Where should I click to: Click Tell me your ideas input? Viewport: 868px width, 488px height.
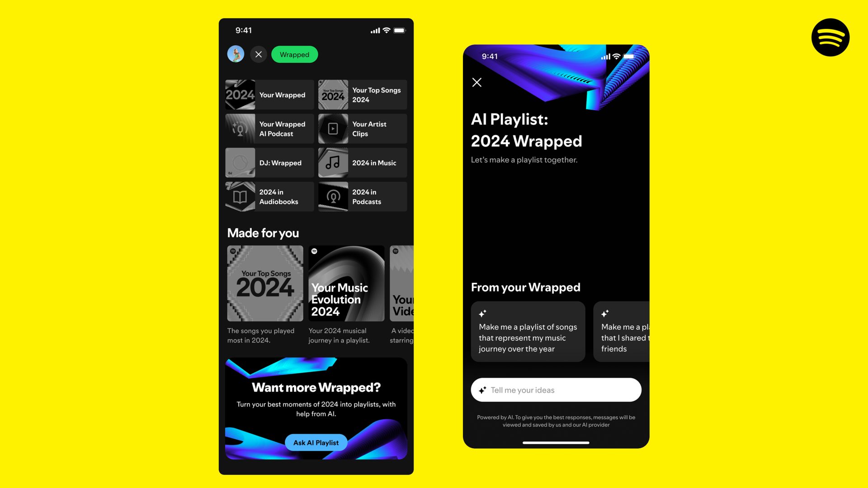[x=556, y=389]
